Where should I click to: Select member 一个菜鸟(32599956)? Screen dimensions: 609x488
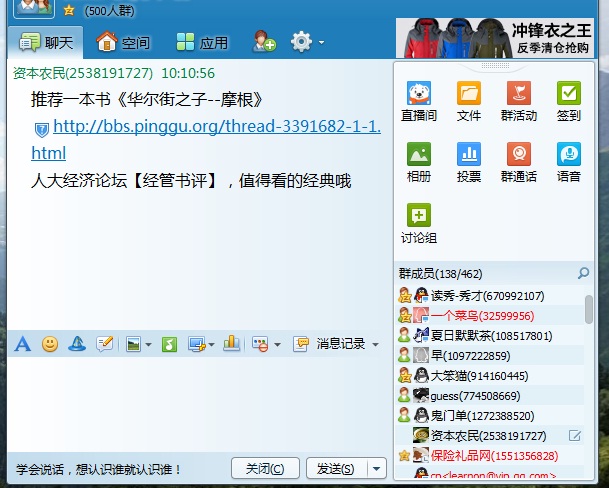(490, 316)
